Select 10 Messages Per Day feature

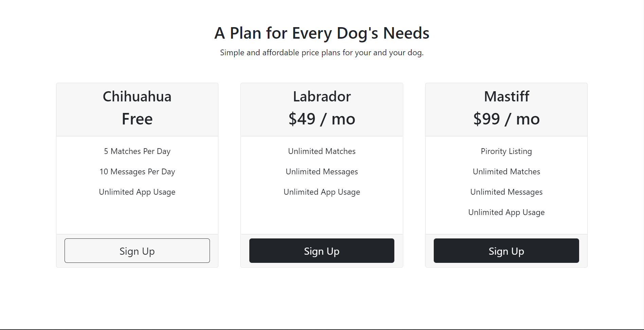click(137, 172)
